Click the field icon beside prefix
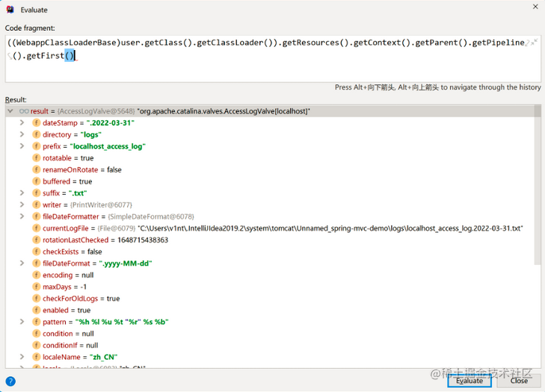The width and height of the screenshot is (545, 392). [37, 146]
